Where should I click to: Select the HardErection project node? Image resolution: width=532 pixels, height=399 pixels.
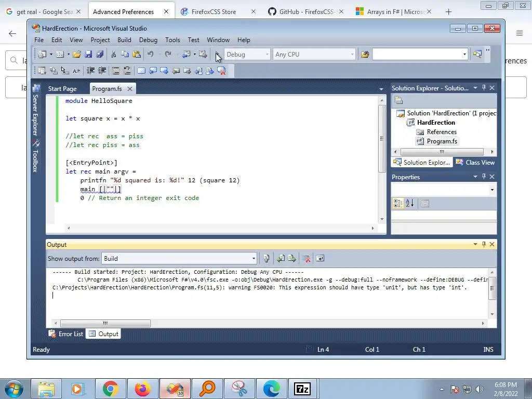436,123
